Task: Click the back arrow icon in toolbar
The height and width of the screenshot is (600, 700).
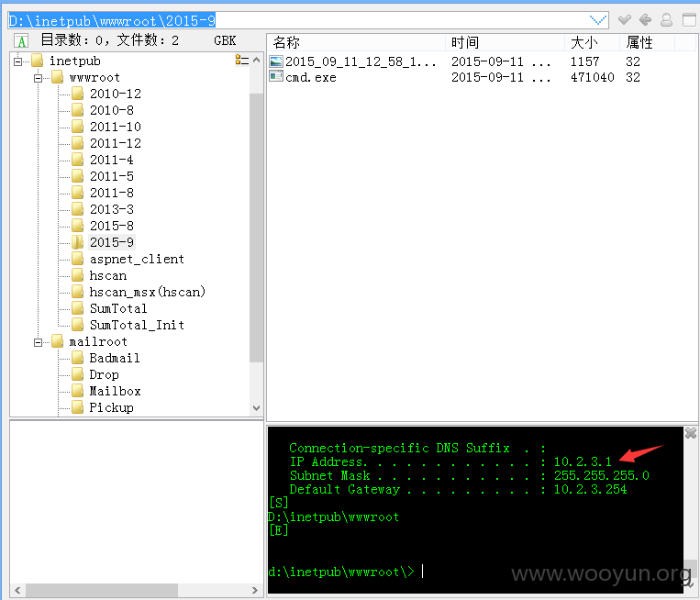Action: (x=646, y=19)
